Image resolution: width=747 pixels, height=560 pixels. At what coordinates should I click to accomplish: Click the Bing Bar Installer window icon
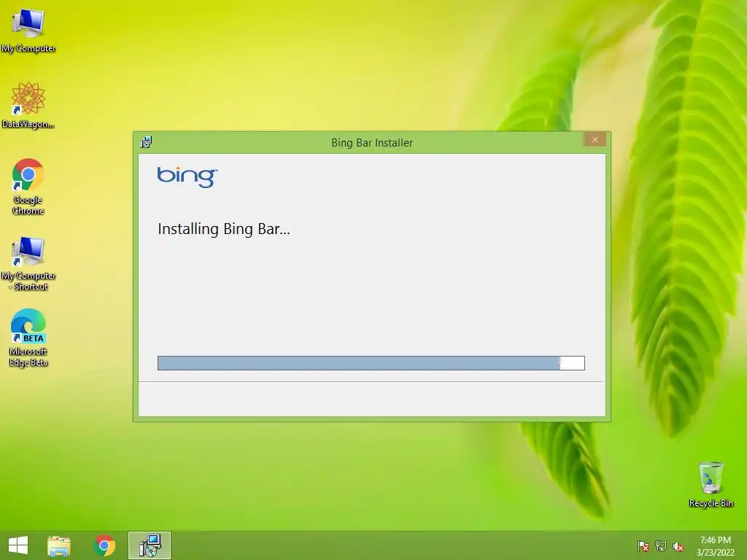(x=146, y=142)
